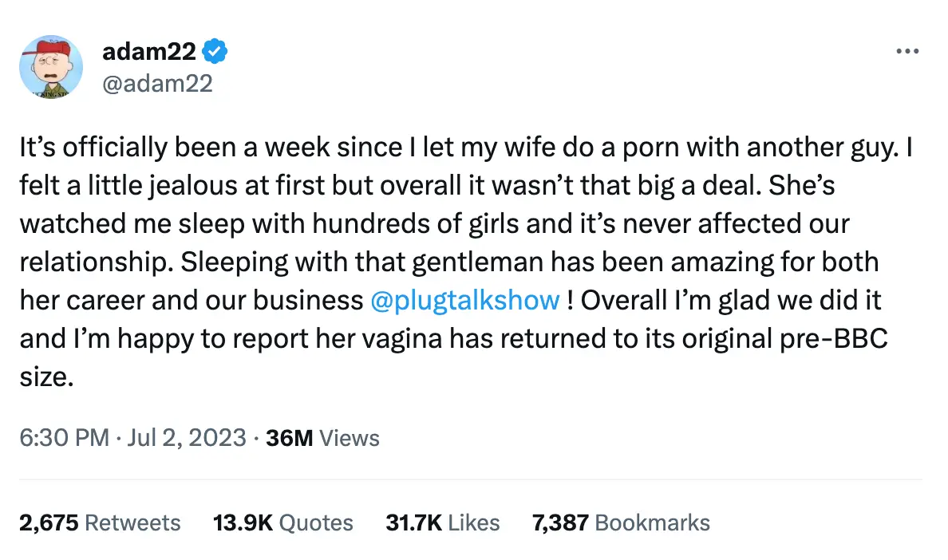Open the @plugtalkshow profile link
This screenshot has height=560, width=948.
[465, 300]
